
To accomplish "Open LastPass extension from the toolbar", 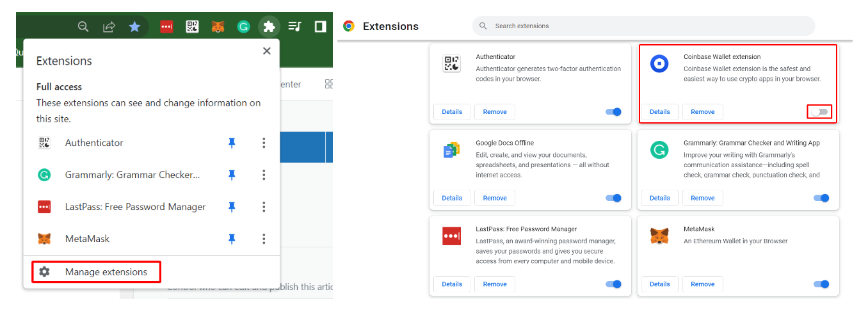I will [x=166, y=26].
